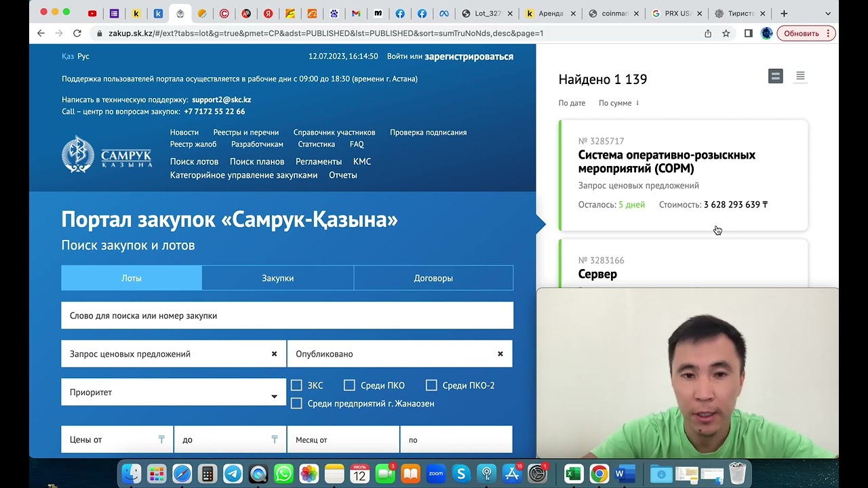Click the support2@skc.kz email link

coord(222,100)
